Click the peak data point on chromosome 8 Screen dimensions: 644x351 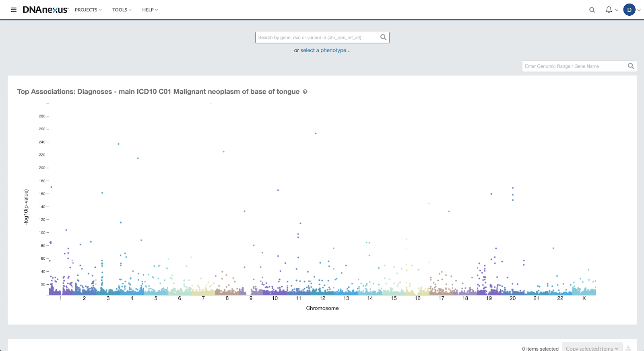click(223, 152)
